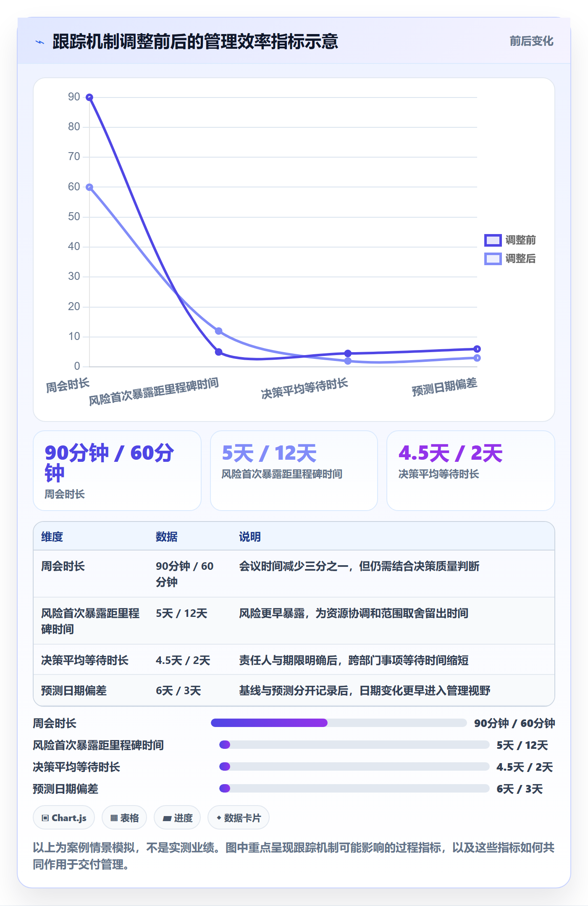Toggle the 调整前 legend item
The image size is (588, 906).
click(x=510, y=240)
